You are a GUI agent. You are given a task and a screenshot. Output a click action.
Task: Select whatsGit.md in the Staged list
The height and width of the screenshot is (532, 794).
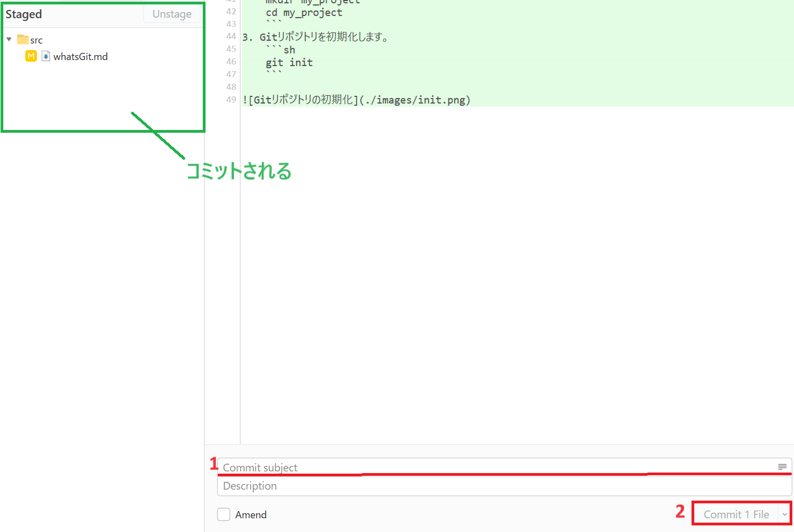[80, 56]
